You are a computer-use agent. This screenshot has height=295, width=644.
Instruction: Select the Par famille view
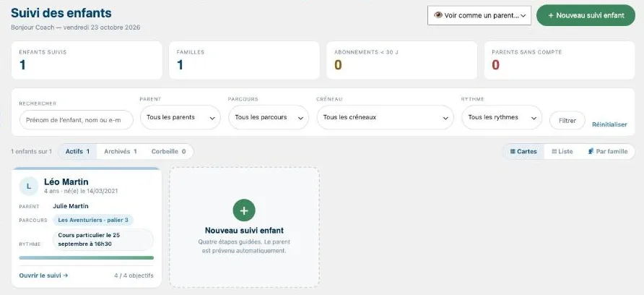pyautogui.click(x=608, y=151)
